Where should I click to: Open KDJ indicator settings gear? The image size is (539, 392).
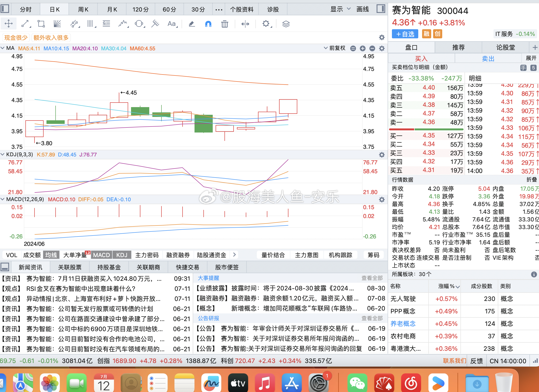pyautogui.click(x=382, y=155)
